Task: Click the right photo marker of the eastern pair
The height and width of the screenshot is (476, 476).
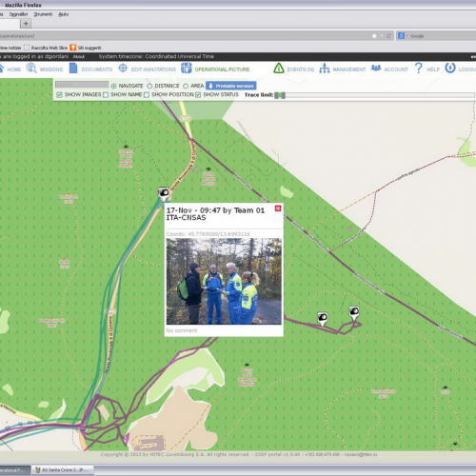Action: click(354, 313)
